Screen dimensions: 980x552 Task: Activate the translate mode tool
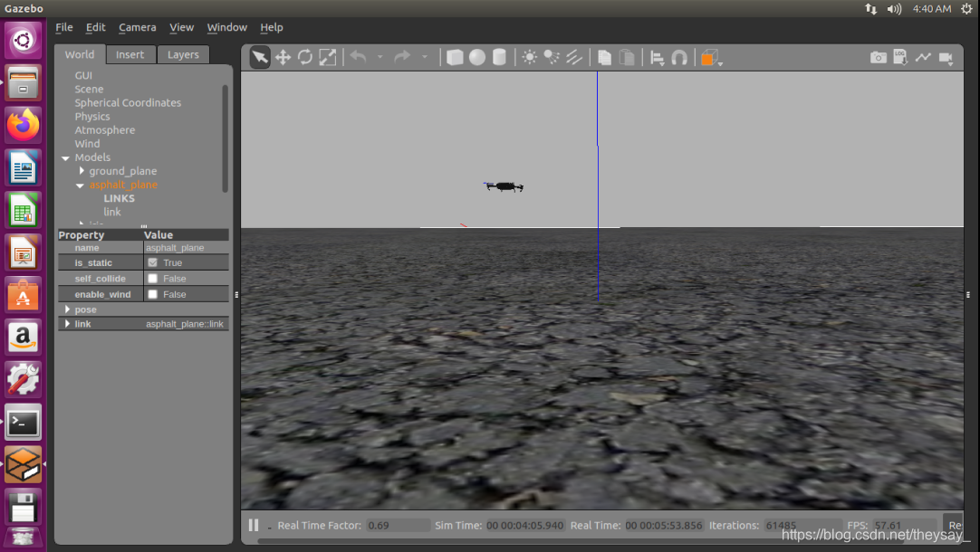(x=283, y=57)
